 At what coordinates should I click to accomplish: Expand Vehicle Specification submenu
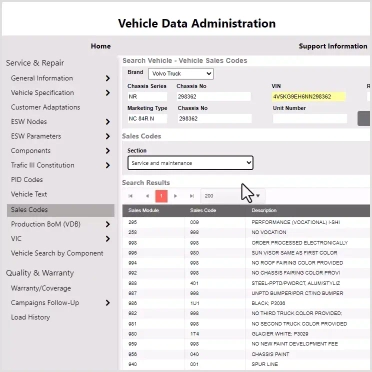point(108,93)
